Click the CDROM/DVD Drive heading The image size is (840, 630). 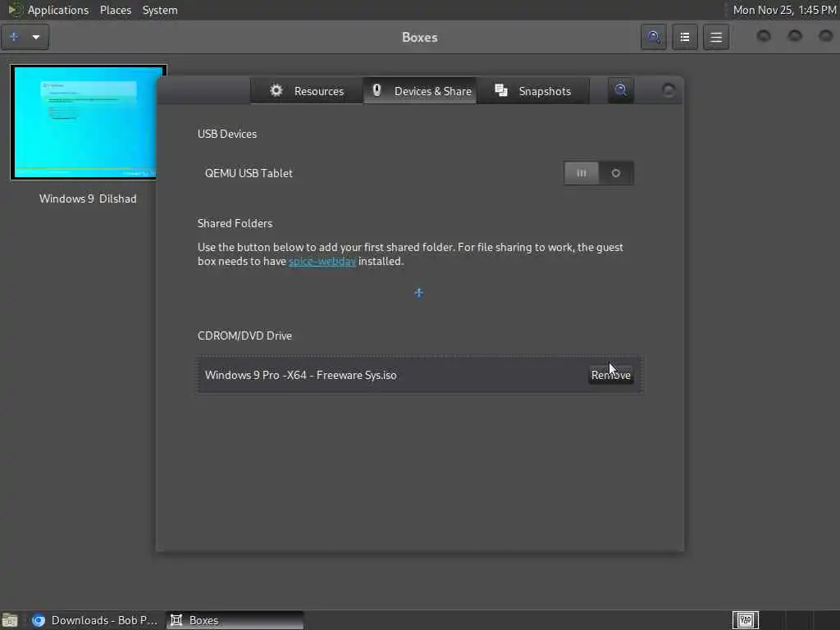pyautogui.click(x=244, y=336)
